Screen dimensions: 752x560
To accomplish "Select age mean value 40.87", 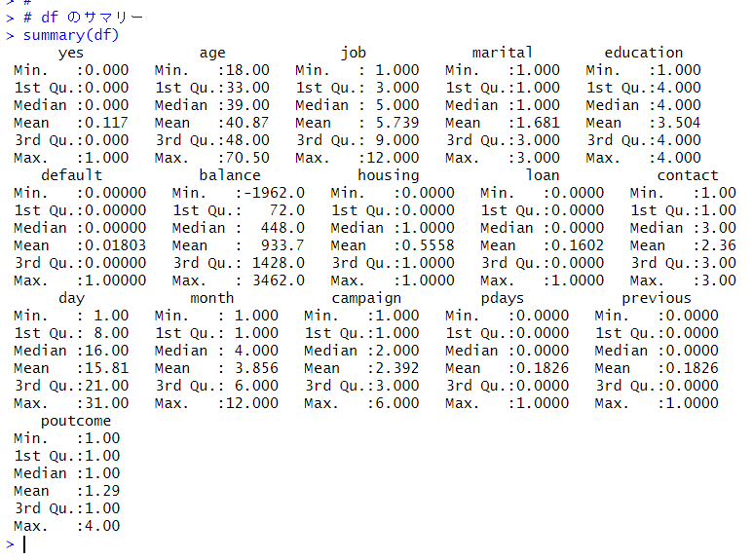I will (247, 123).
